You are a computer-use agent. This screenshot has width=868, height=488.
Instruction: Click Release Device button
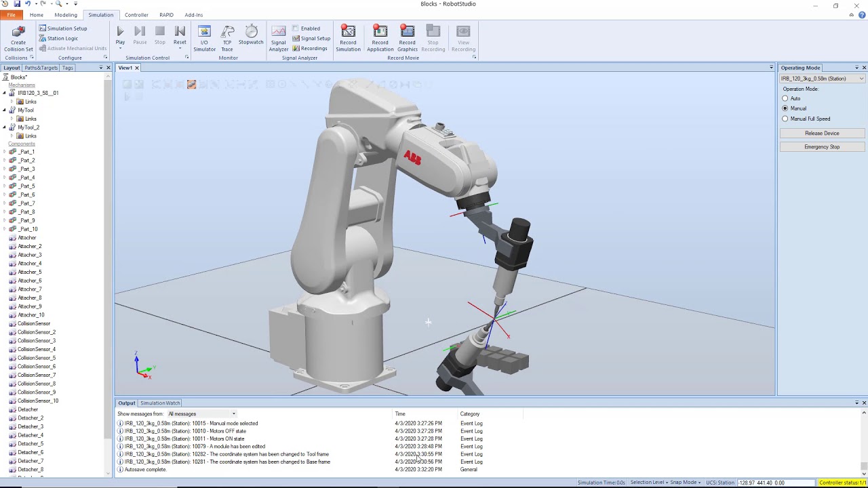(822, 134)
